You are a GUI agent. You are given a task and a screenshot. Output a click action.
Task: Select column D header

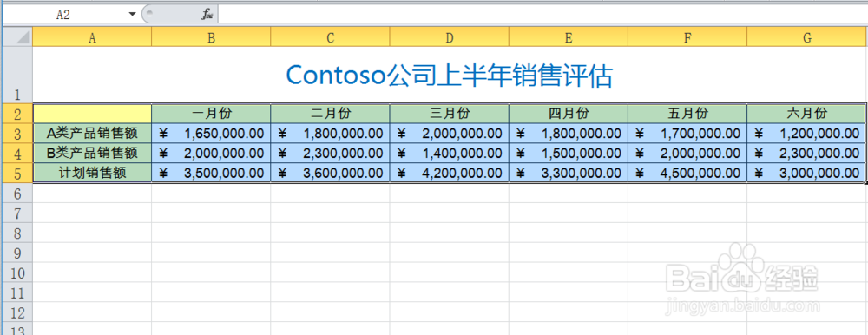click(x=449, y=37)
